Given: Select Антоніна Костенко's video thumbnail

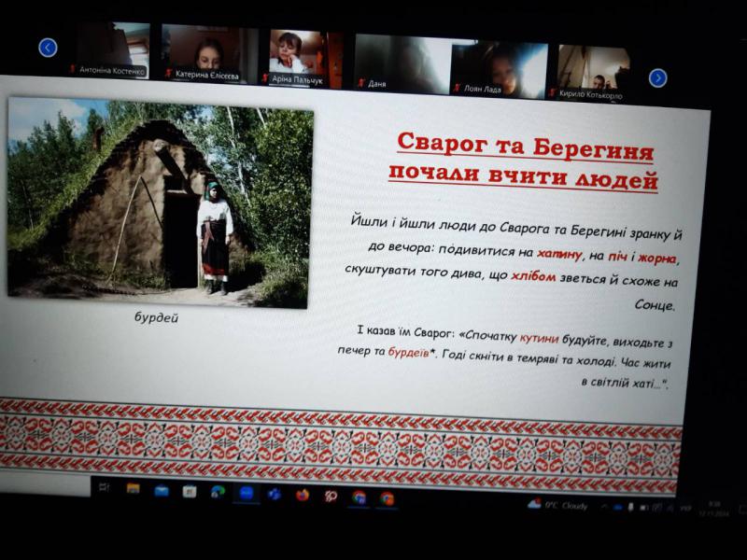Looking at the screenshot, I should (x=110, y=50).
